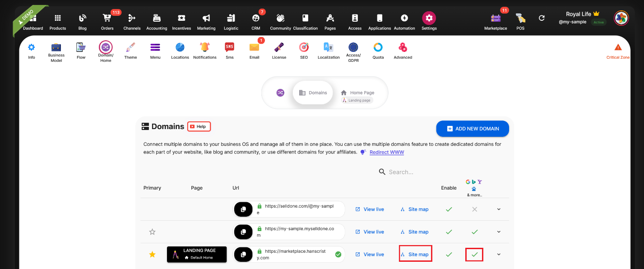This screenshot has height=269, width=644.
Task: Copy the marketplace.hanscristy.com URL
Action: [x=243, y=255]
